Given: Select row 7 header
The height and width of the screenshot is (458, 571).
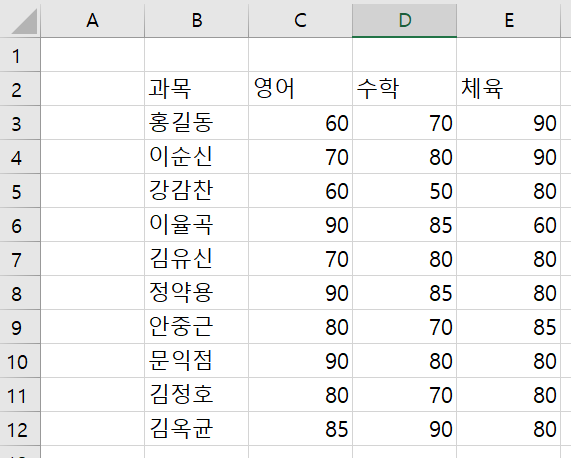Looking at the screenshot, I should click(x=20, y=259).
